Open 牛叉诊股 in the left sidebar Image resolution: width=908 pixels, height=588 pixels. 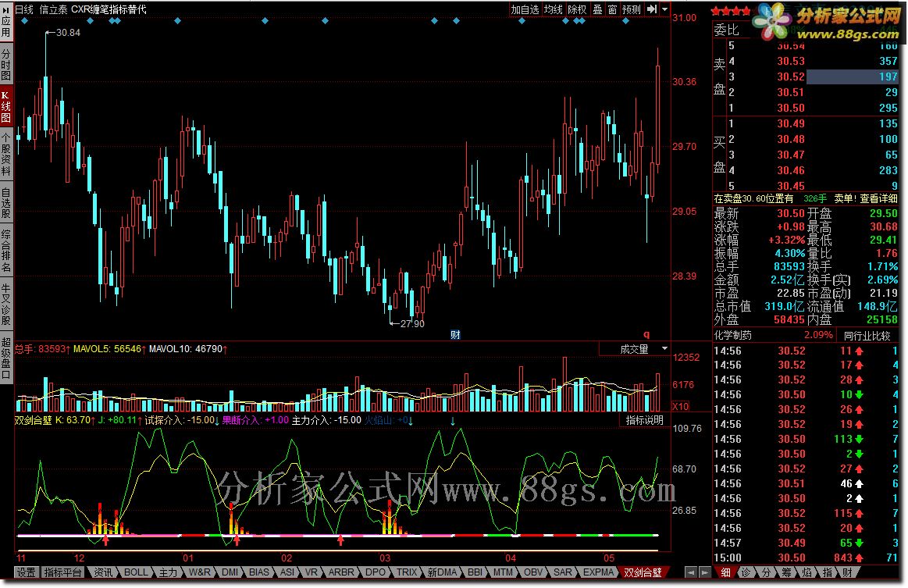[5, 304]
